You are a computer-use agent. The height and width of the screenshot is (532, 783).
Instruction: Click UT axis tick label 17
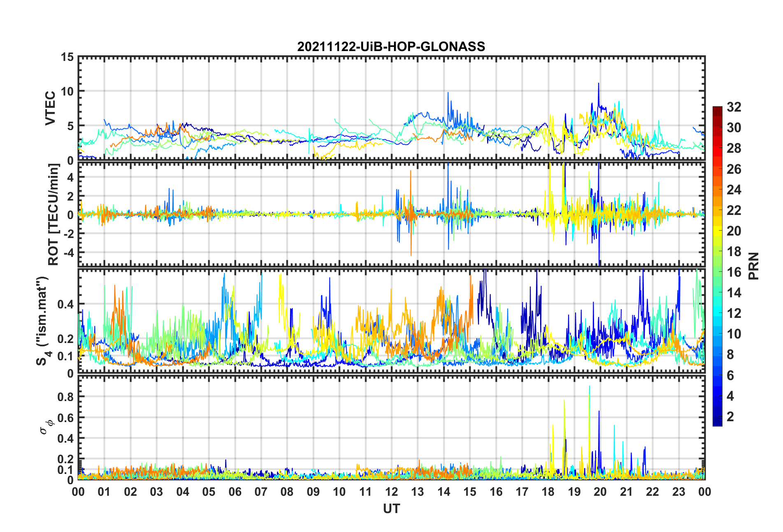(x=522, y=492)
